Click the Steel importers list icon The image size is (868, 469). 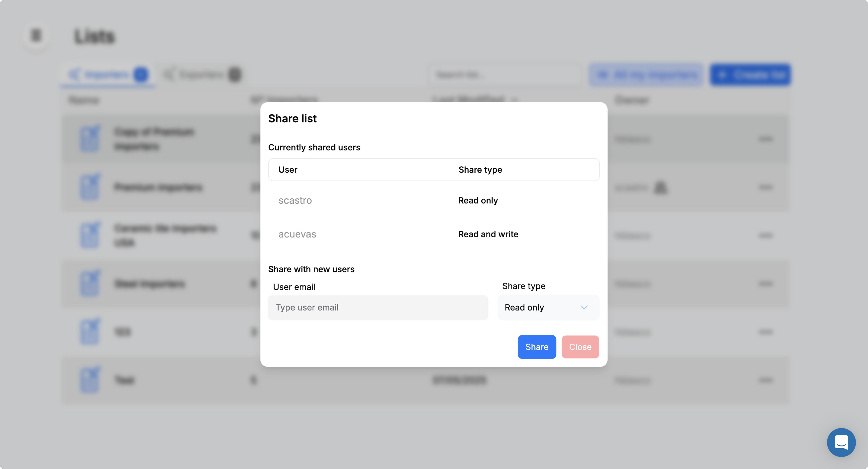coord(90,283)
